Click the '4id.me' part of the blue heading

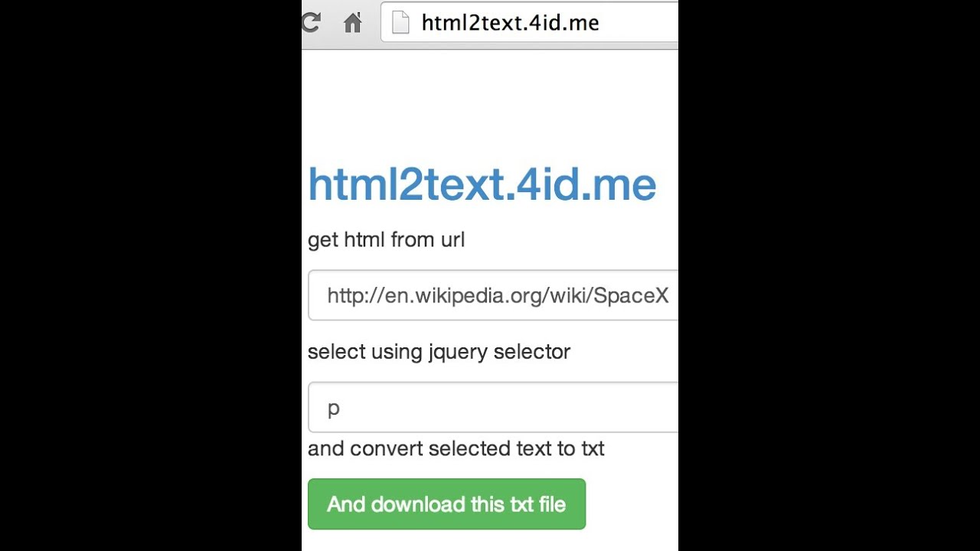point(586,185)
